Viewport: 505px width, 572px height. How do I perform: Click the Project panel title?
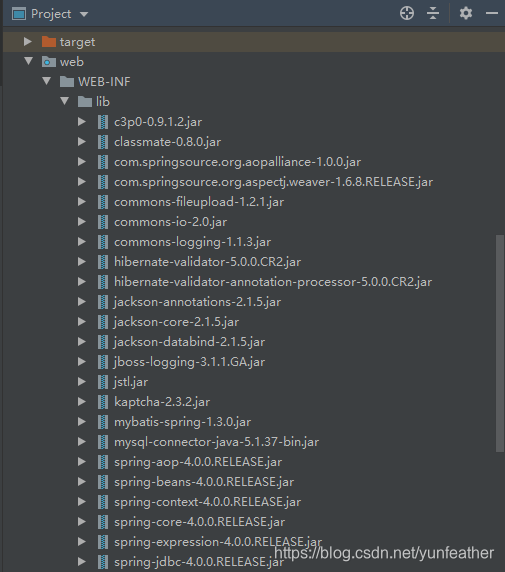point(51,14)
